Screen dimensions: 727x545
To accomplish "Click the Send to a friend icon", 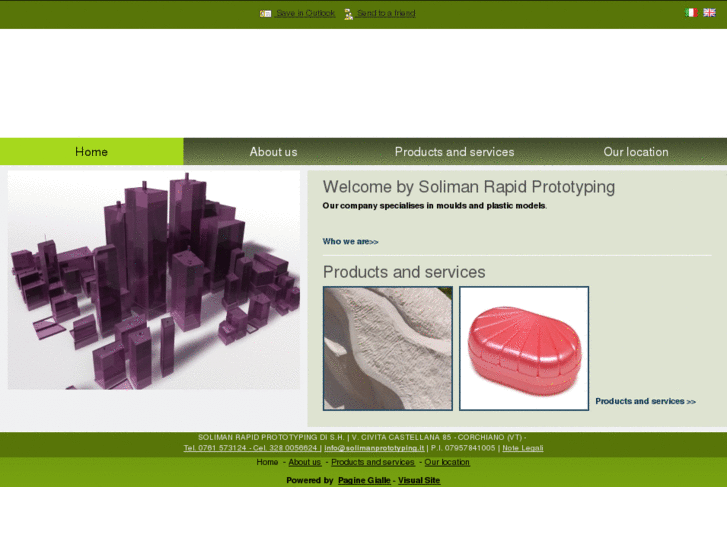I will [x=349, y=14].
